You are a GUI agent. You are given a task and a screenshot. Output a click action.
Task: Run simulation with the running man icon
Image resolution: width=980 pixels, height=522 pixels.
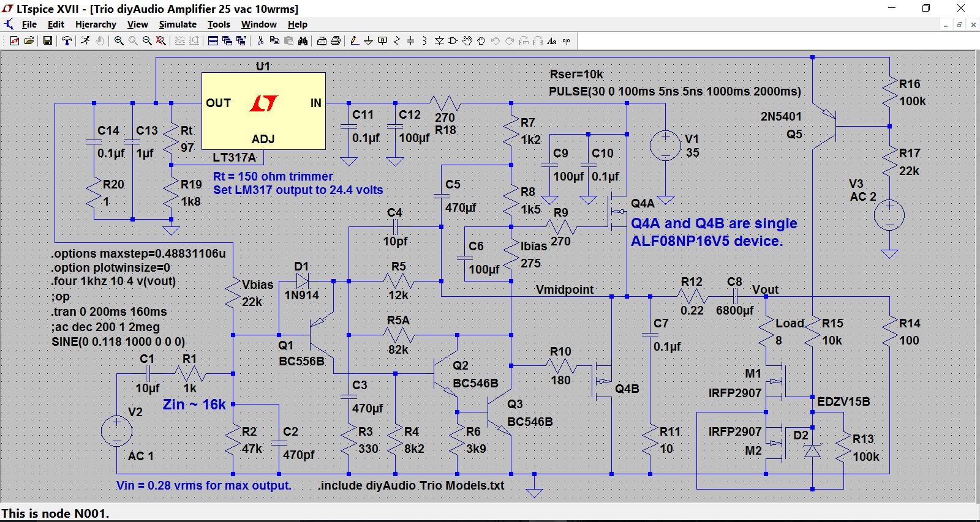coord(85,41)
